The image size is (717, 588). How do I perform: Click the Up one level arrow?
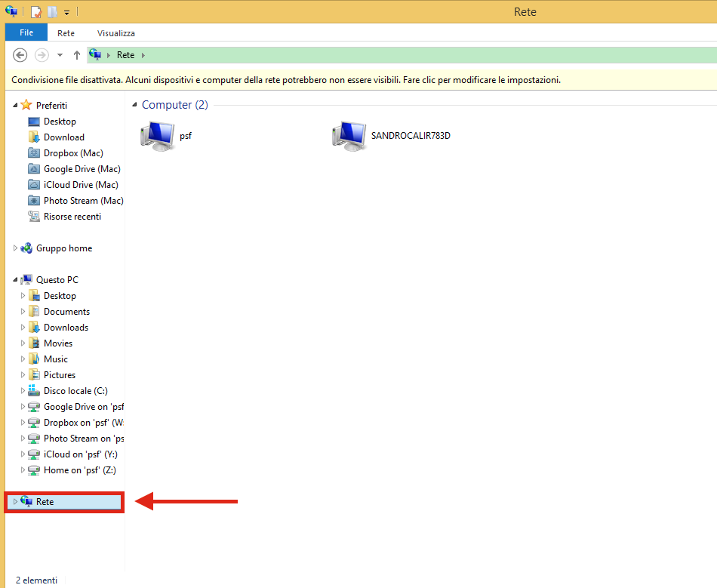77,55
